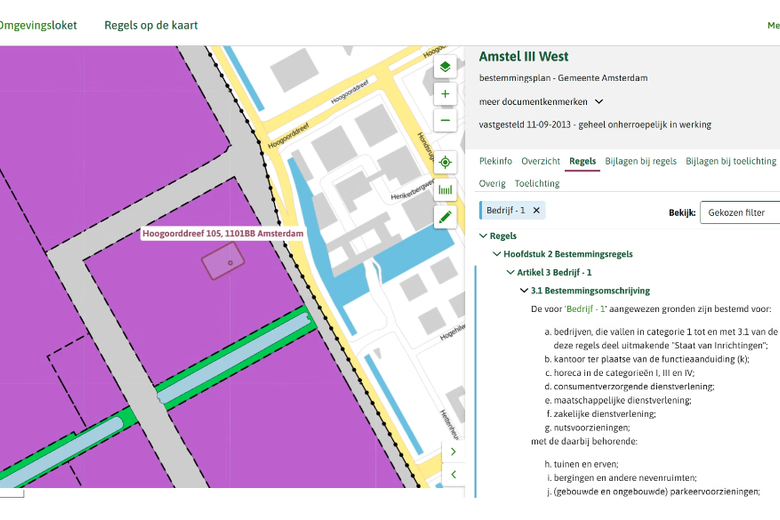This screenshot has height=520, width=780.
Task: Center map on my current location
Action: [x=445, y=162]
